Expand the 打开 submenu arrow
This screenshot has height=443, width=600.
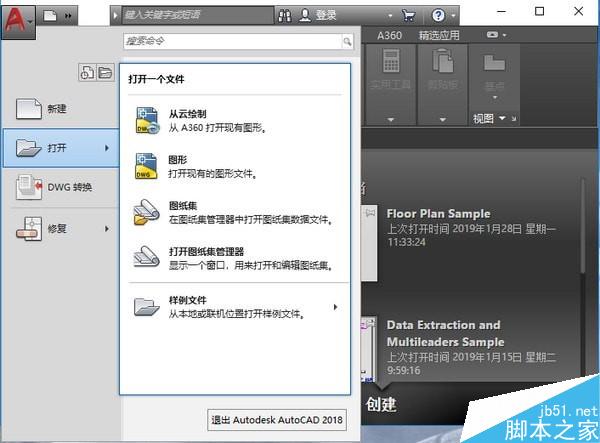107,148
